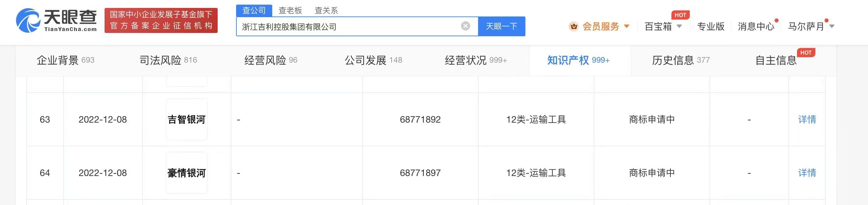Screen dimensions: 868x205
Task: Click the 吉智银河 trademark thumbnail
Action: 187,119
